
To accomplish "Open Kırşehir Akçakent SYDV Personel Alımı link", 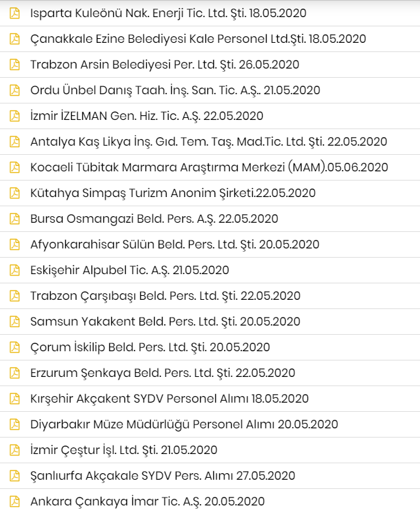I will pos(169,399).
